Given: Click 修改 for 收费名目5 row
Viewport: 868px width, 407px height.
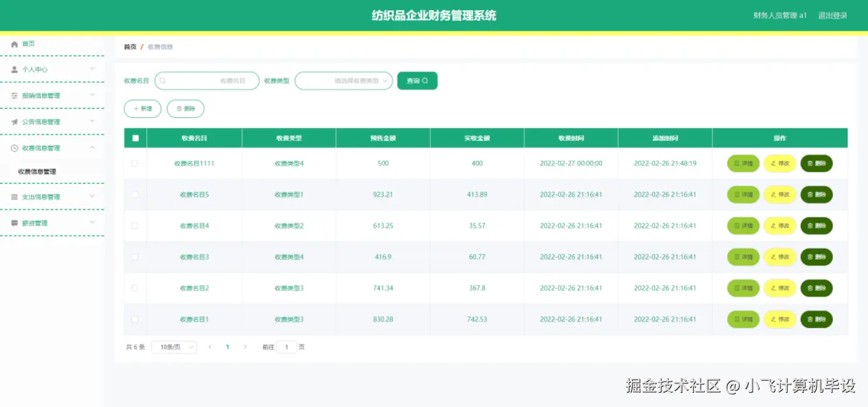Looking at the screenshot, I should click(x=780, y=195).
